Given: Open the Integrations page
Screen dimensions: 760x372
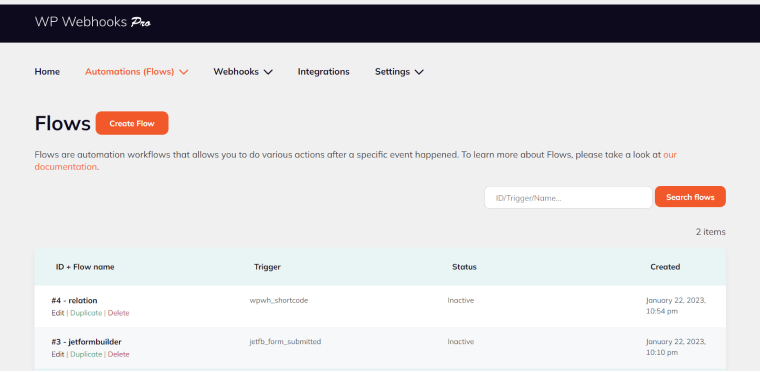Looking at the screenshot, I should tap(323, 72).
